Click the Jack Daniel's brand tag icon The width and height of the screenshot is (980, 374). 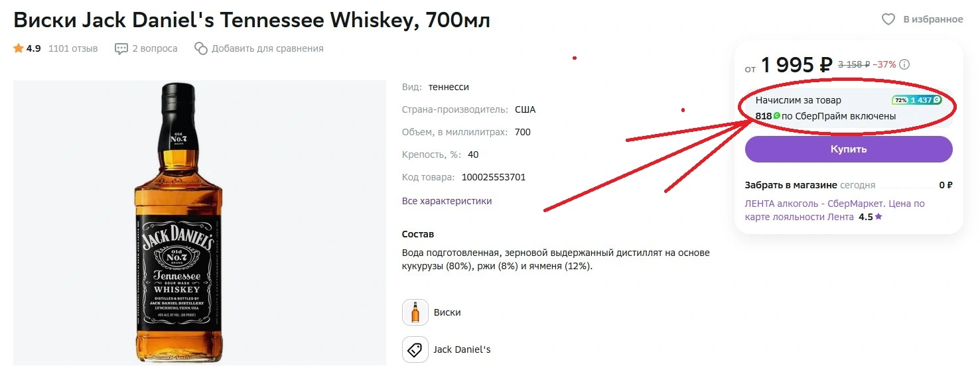[x=415, y=349]
